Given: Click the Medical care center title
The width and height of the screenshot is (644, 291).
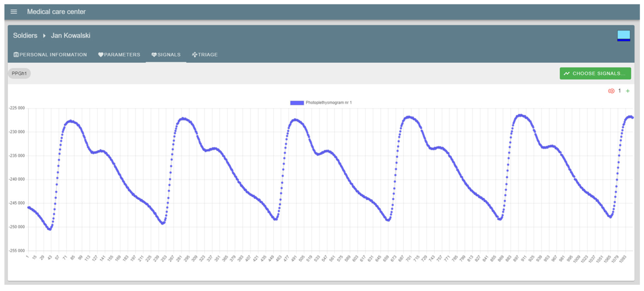Looking at the screenshot, I should pos(56,12).
